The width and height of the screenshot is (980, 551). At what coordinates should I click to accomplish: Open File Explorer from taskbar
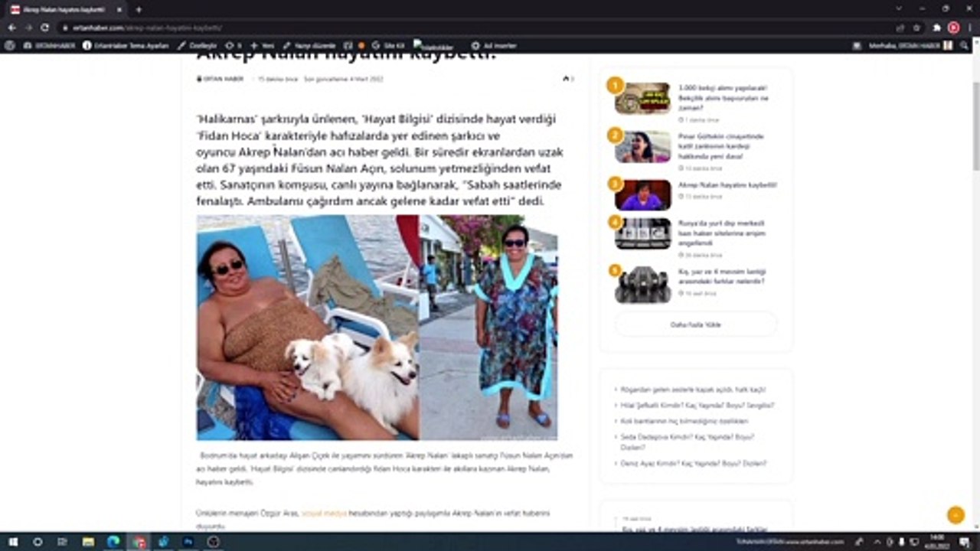click(x=88, y=542)
